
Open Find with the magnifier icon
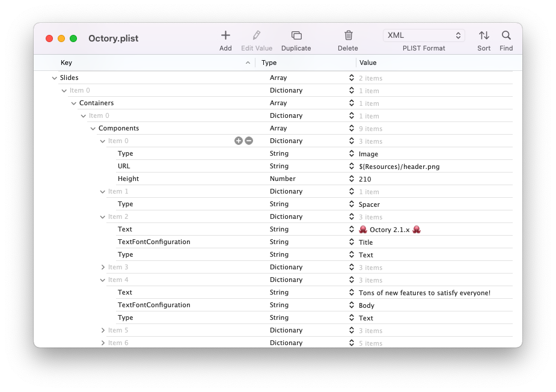(506, 35)
